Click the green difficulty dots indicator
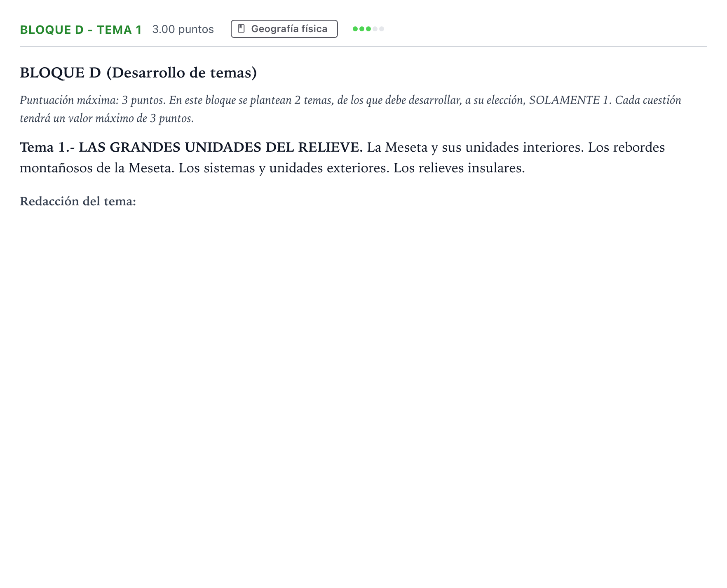 click(368, 29)
